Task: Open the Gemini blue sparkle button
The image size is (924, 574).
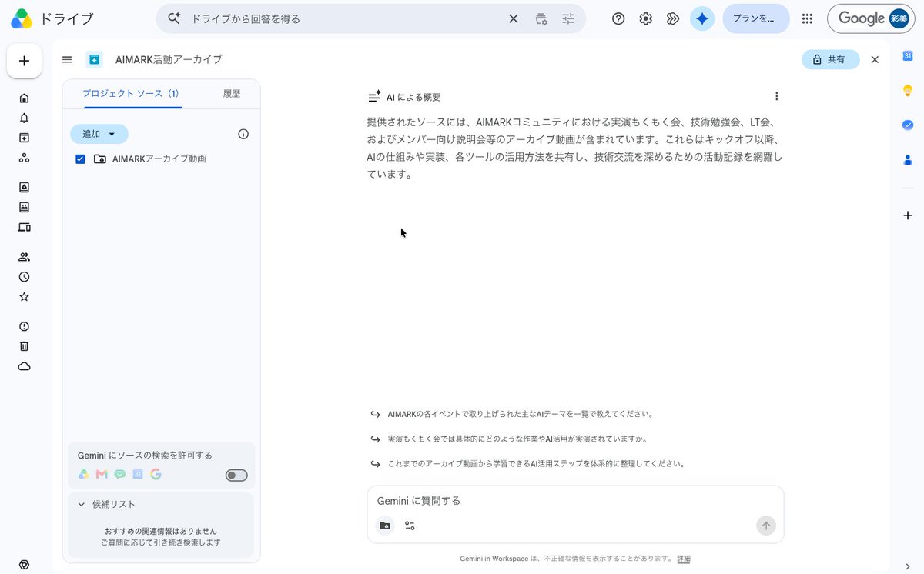Action: tap(702, 18)
